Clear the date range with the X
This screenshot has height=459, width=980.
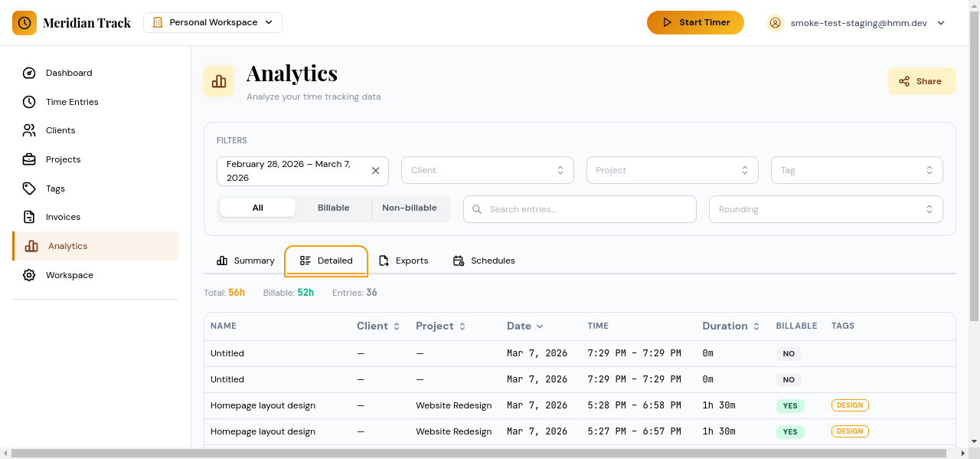pos(376,171)
